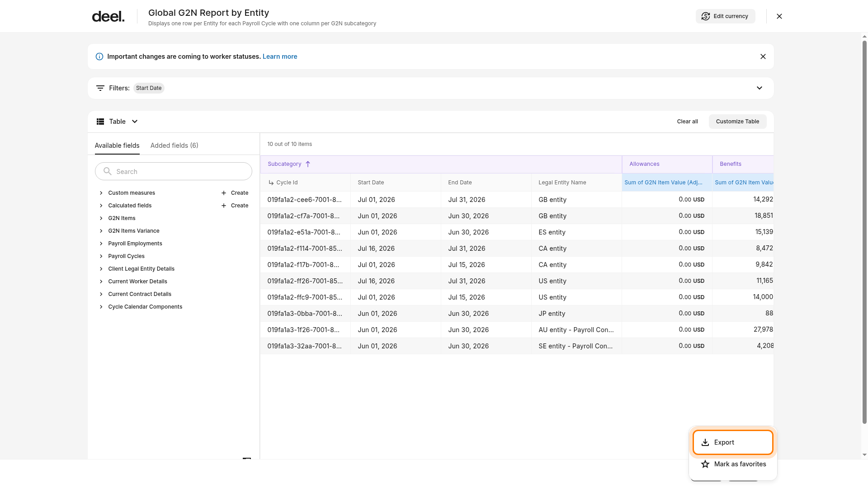Expand Current Worker Details group
The width and height of the screenshot is (868, 488).
101,282
